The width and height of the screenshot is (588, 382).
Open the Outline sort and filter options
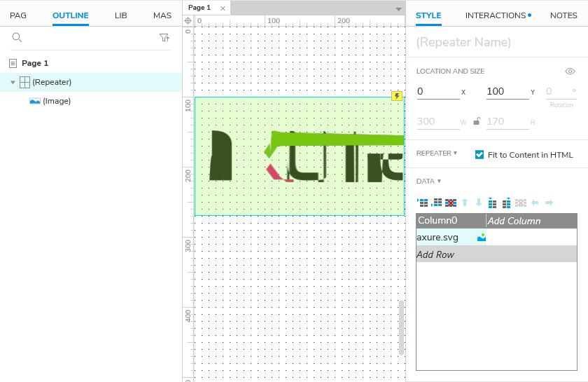(x=164, y=38)
